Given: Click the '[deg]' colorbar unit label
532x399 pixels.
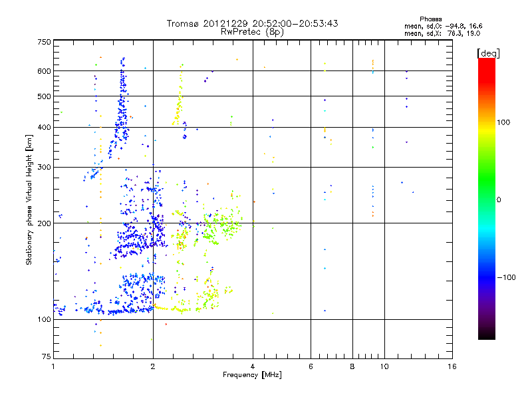Looking at the screenshot, I should [x=488, y=53].
